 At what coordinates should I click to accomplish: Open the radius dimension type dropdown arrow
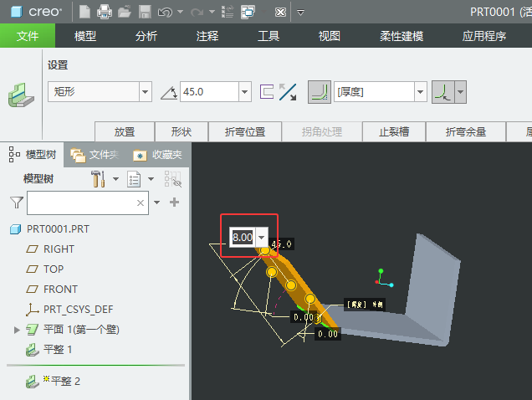460,92
